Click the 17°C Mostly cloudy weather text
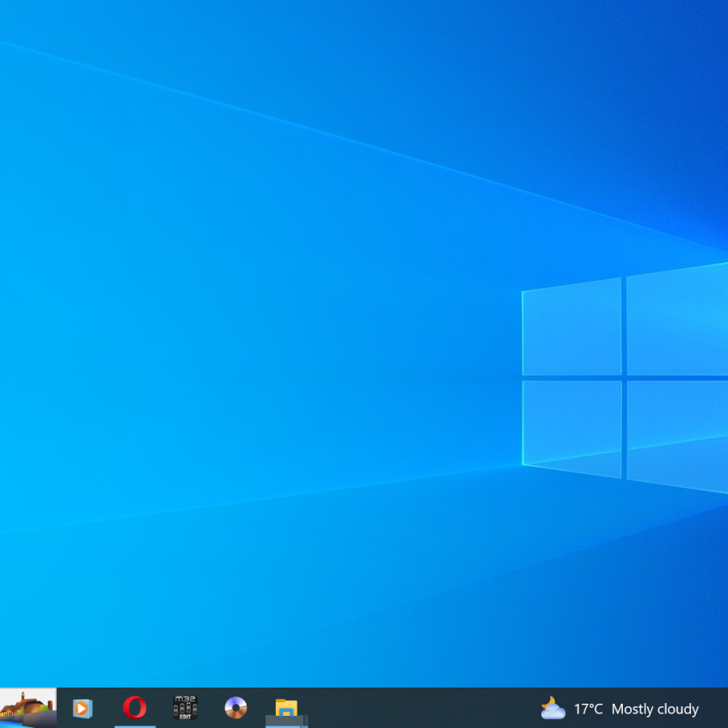Screen dimensions: 728x728 pyautogui.click(x=636, y=709)
